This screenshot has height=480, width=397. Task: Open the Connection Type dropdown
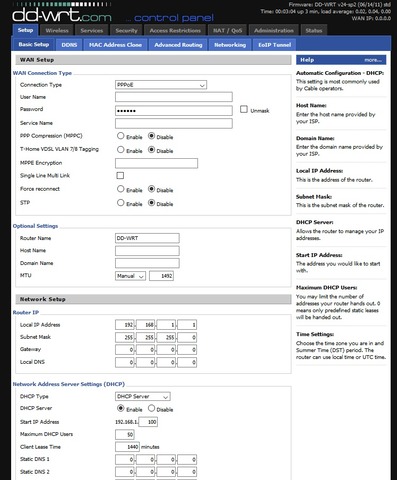point(161,85)
